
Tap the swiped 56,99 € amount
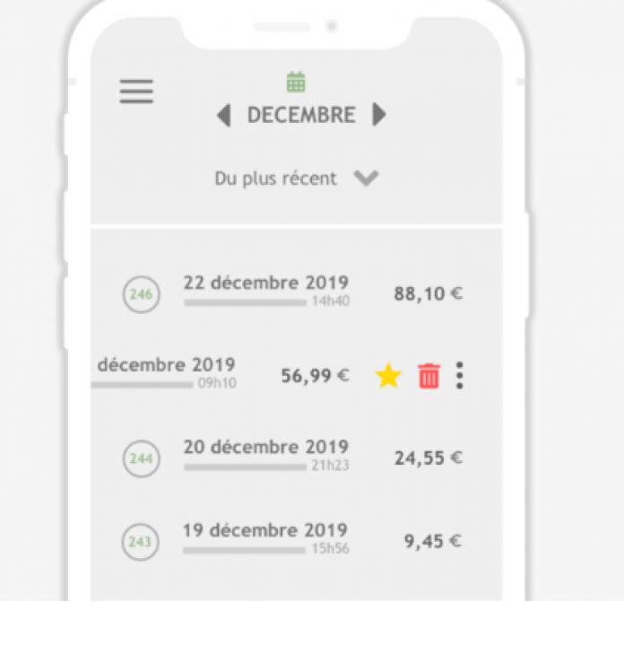[315, 376]
